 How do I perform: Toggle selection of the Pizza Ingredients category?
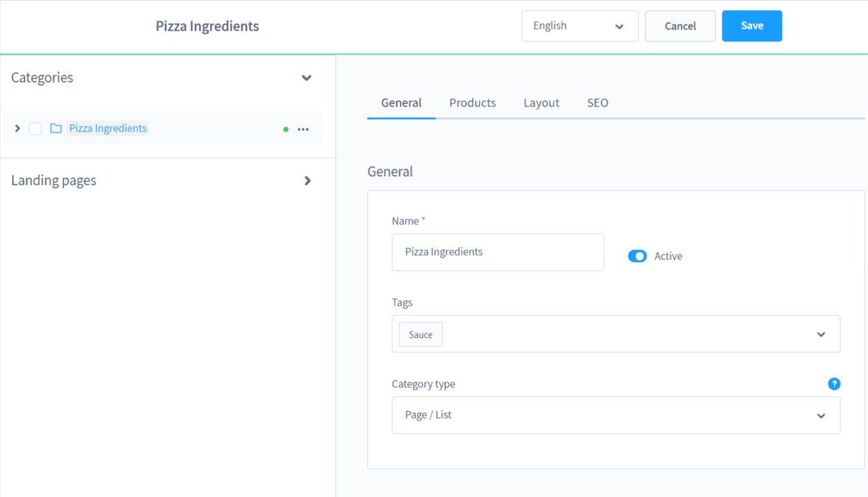pos(35,128)
